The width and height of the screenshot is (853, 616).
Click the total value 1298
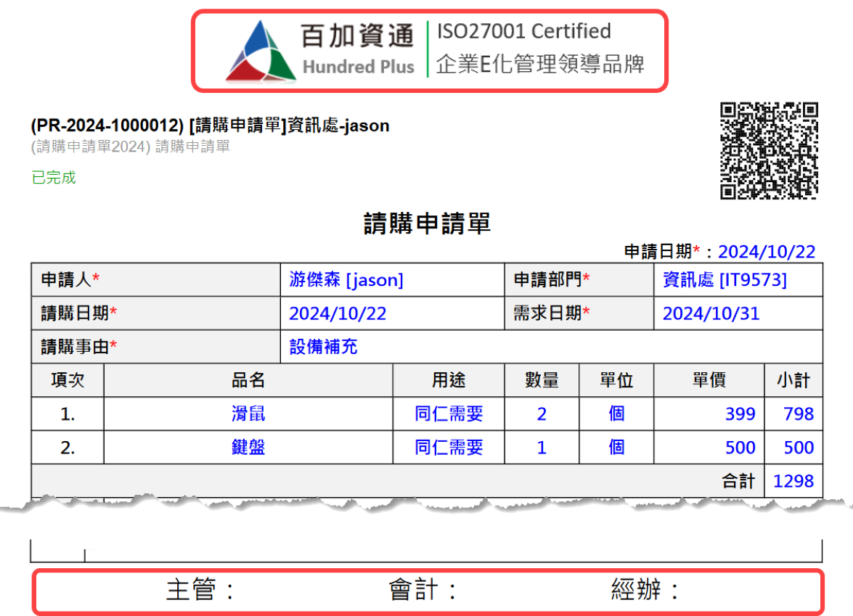point(793,481)
